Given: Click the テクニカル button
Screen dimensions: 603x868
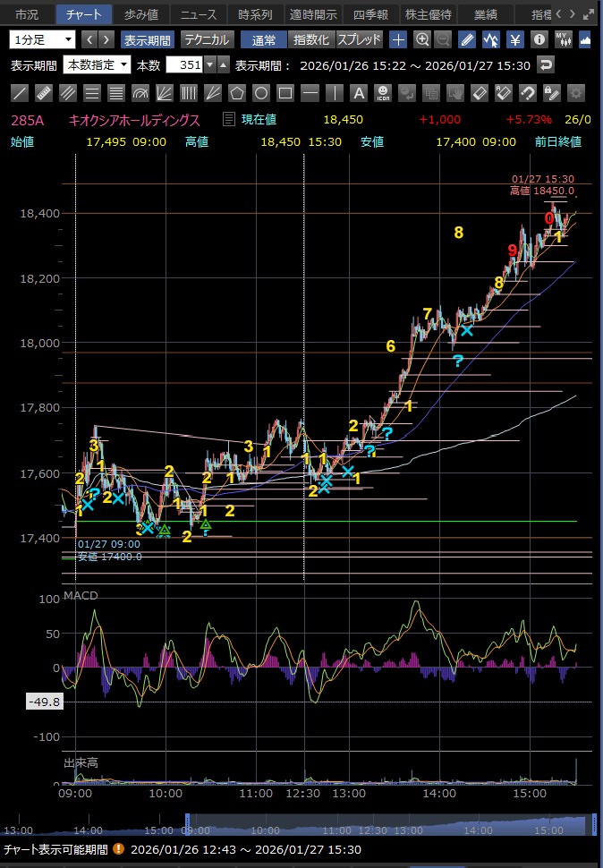Looking at the screenshot, I should click(207, 39).
